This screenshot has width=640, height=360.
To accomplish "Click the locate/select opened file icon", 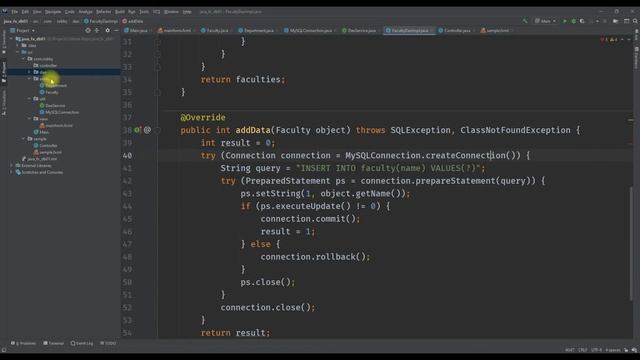I will point(88,31).
